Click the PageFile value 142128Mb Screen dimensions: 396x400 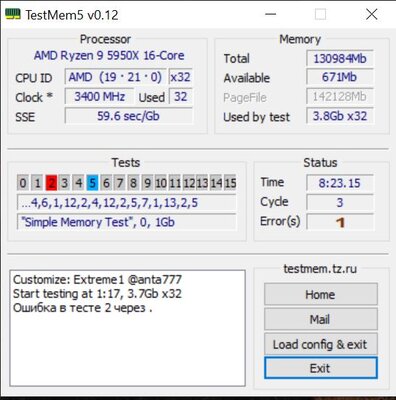point(340,97)
